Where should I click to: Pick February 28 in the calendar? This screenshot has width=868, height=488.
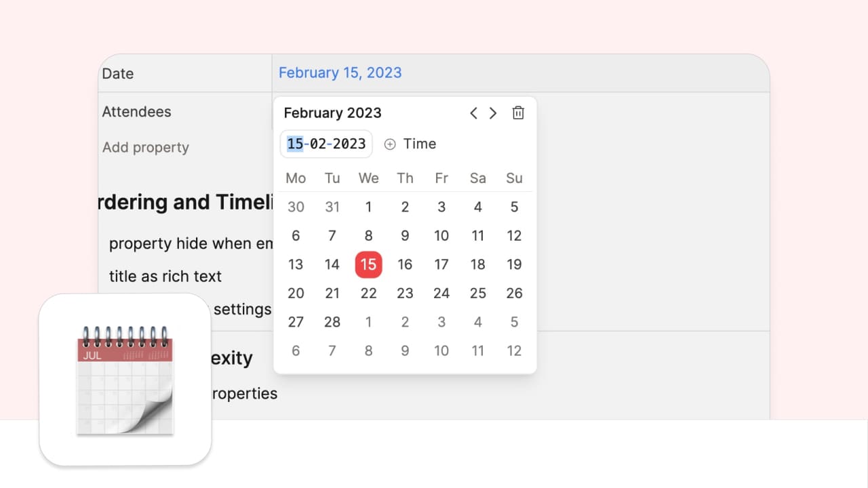[332, 322]
